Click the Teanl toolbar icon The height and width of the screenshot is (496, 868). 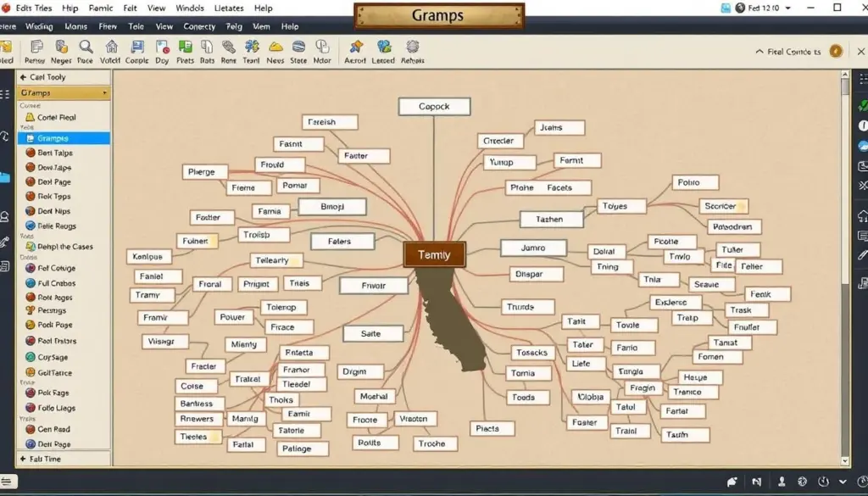tap(251, 47)
